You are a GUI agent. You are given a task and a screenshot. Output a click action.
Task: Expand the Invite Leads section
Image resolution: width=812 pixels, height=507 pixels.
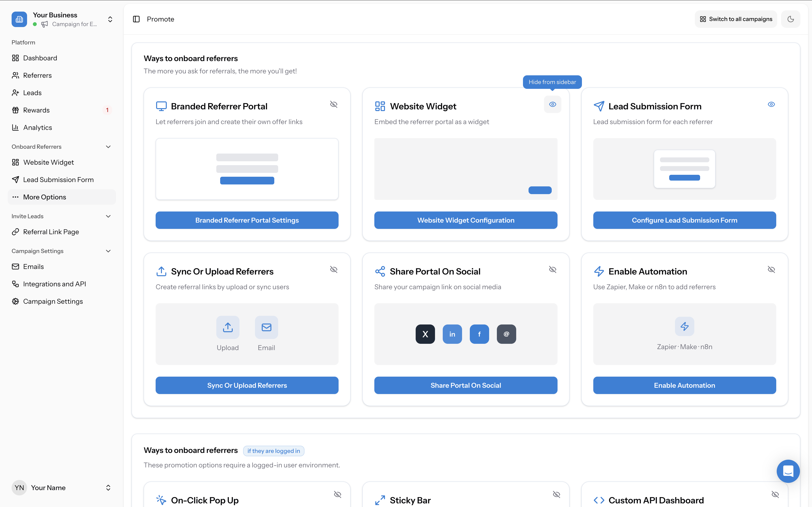coord(108,216)
